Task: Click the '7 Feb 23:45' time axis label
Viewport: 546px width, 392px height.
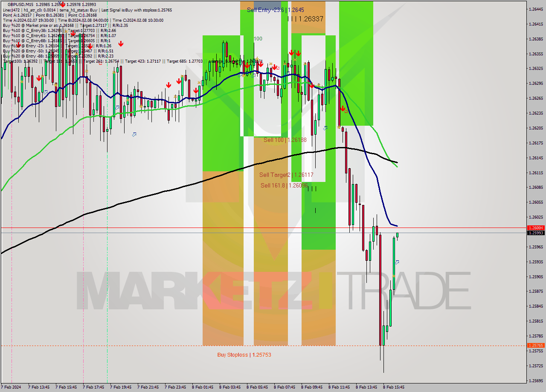Action: click(175, 387)
